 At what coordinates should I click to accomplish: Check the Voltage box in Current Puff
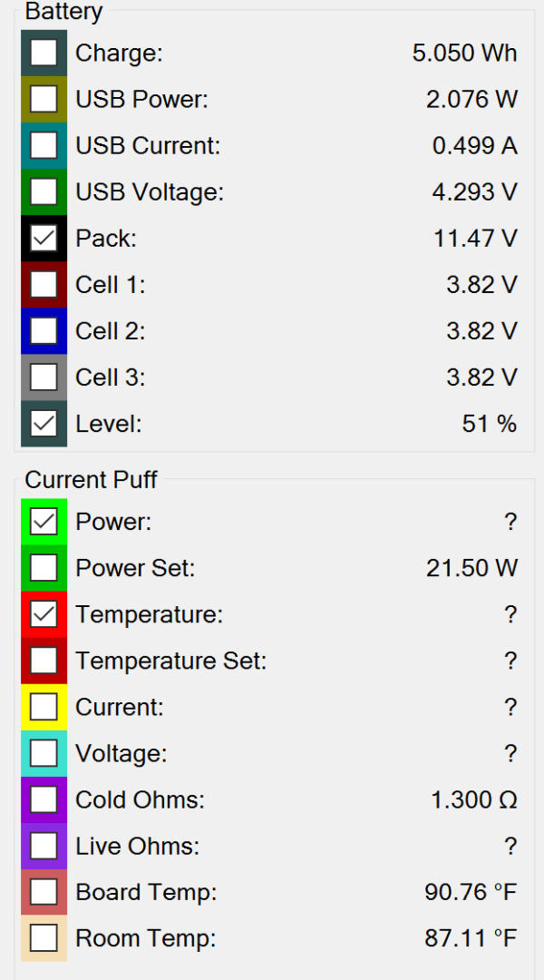44,753
